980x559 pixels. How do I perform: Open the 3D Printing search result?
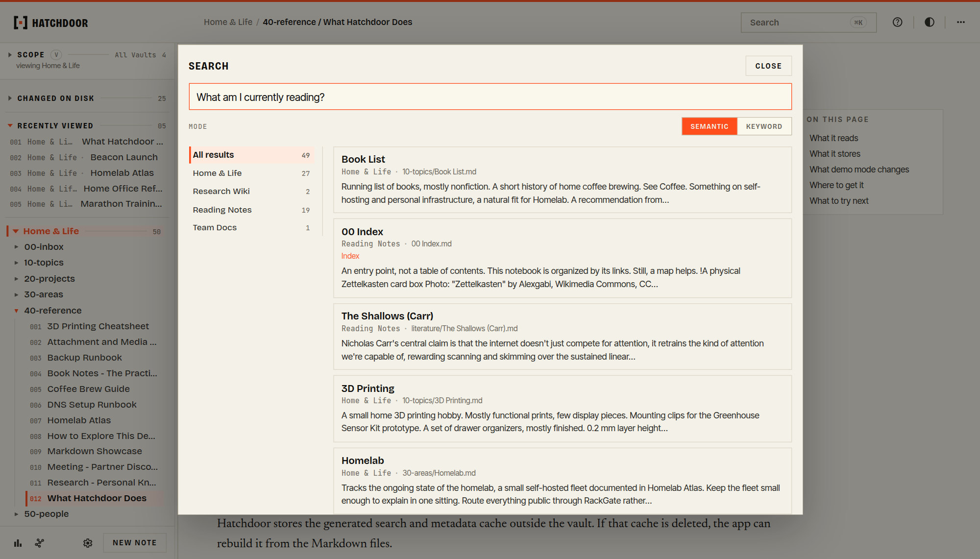[x=562, y=409]
